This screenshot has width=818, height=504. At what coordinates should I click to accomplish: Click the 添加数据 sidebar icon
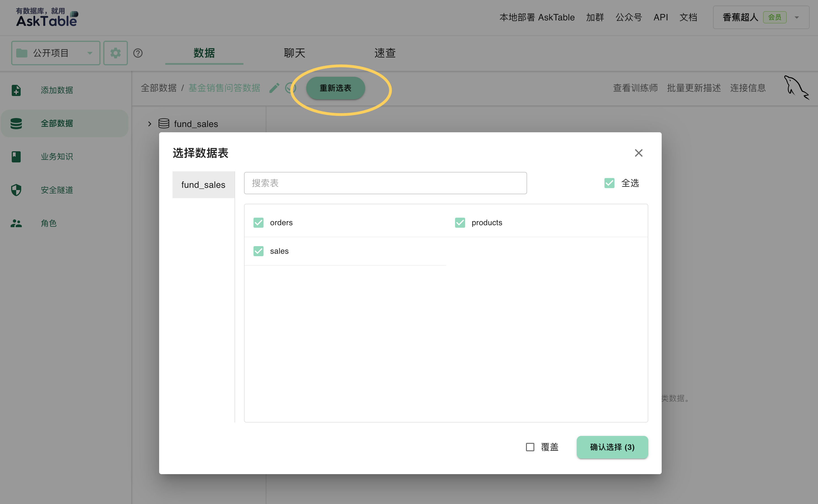pyautogui.click(x=16, y=90)
